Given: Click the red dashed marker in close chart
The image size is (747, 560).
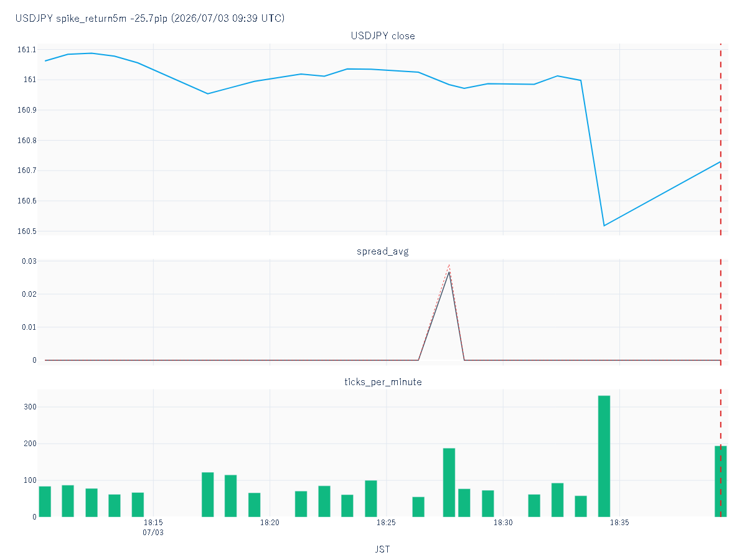Looking at the screenshot, I should coord(721,139).
